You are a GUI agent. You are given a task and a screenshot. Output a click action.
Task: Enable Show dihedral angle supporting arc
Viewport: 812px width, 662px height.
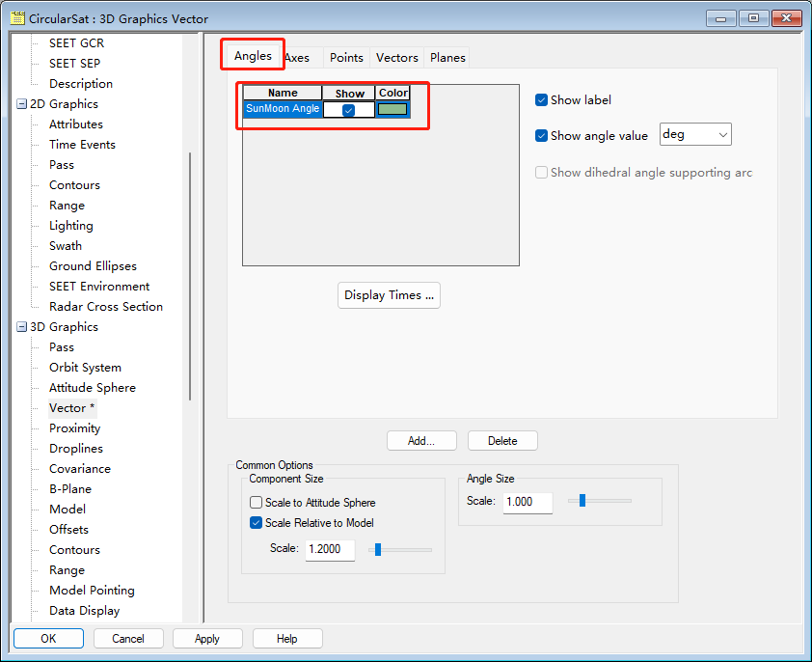click(541, 171)
